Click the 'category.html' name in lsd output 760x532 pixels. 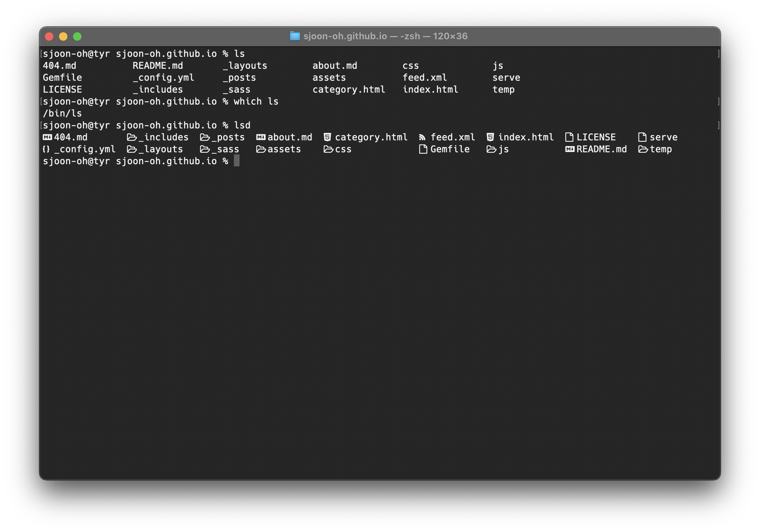coord(371,137)
